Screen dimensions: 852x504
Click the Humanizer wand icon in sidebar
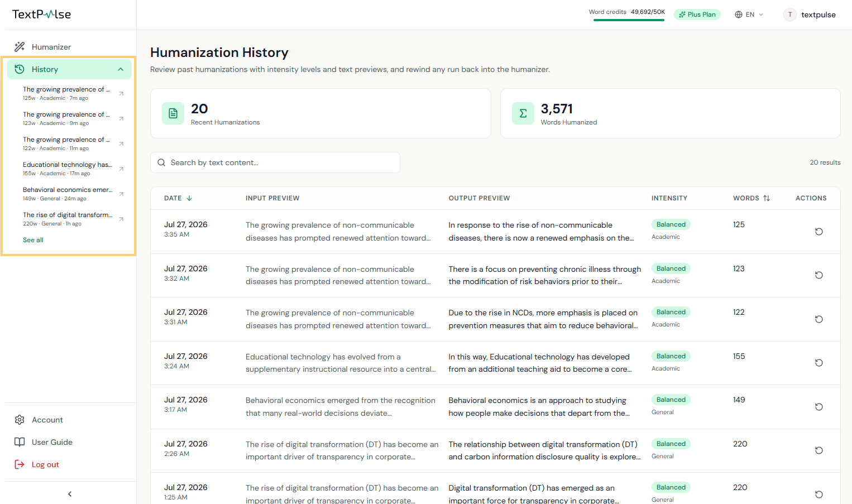click(20, 47)
